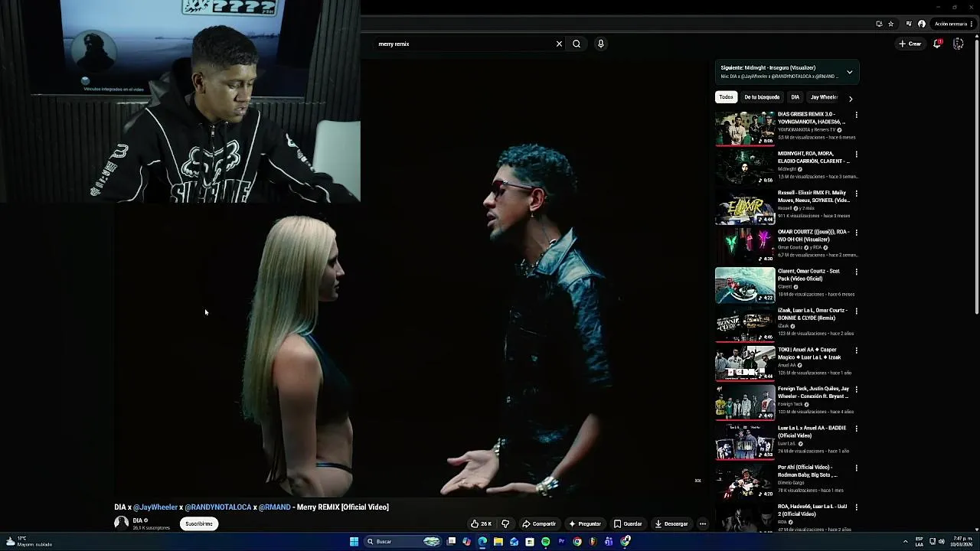Click the install/cast screen icon in address bar
The width and height of the screenshot is (980, 551).
[x=879, y=24]
